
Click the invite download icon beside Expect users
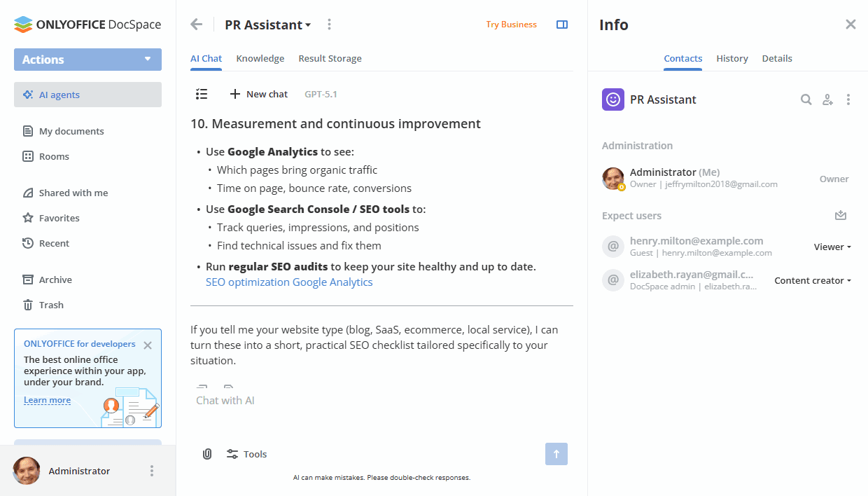(841, 216)
